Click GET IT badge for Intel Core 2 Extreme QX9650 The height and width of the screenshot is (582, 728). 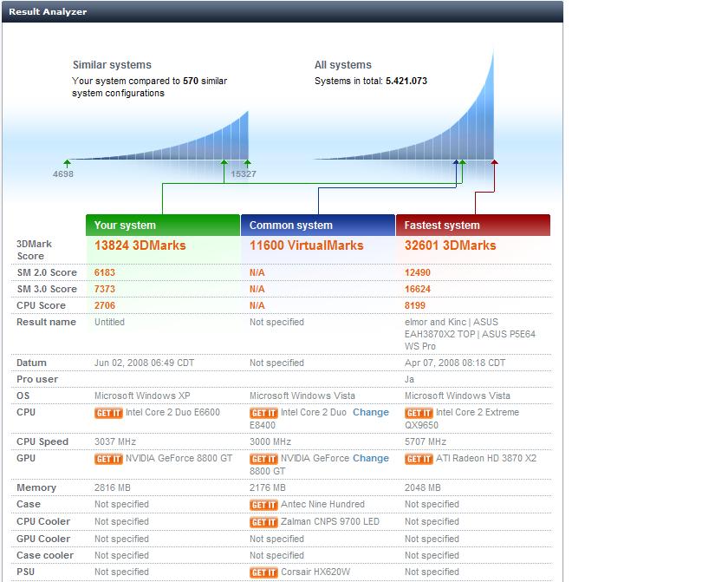tap(419, 413)
